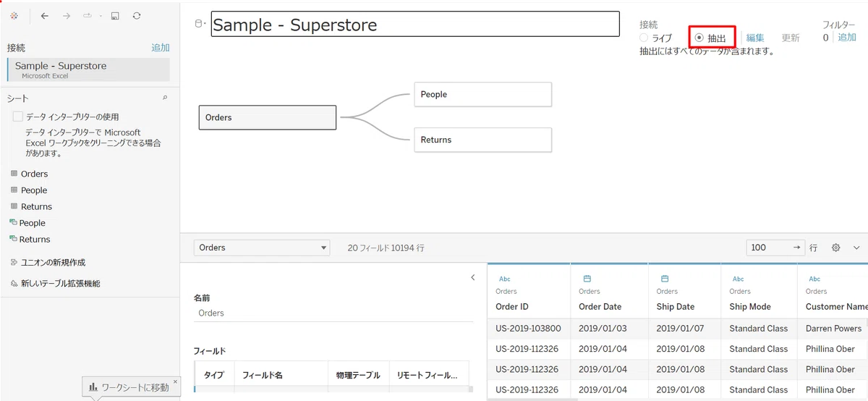
Task: Click the 物理テーブル metadata column header
Action: (358, 376)
